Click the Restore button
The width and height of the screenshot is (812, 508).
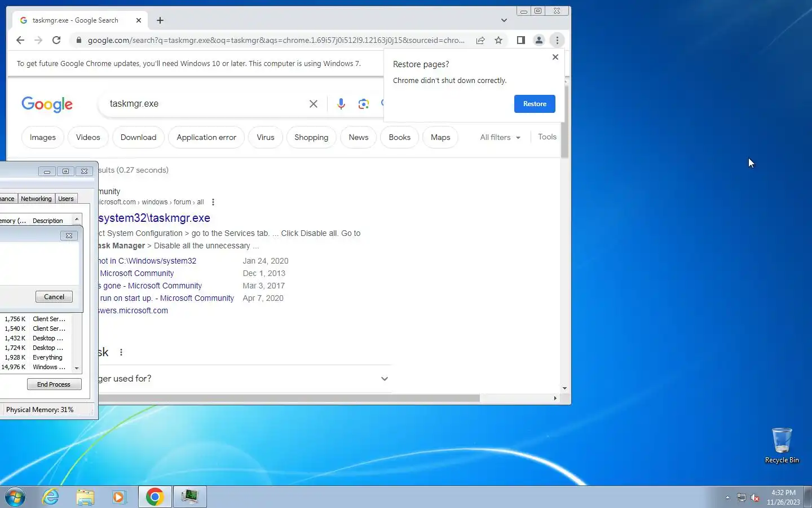(535, 104)
